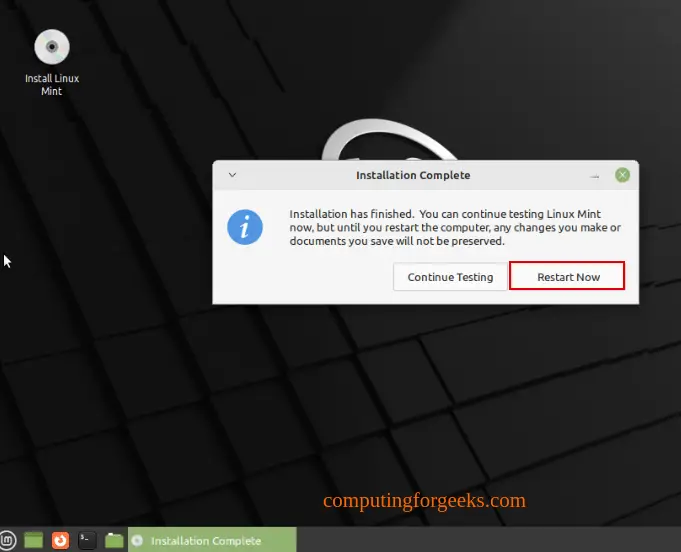Select the Installation Complete taskbar entry
Viewport: 681px width, 552px height.
pyautogui.click(x=212, y=540)
